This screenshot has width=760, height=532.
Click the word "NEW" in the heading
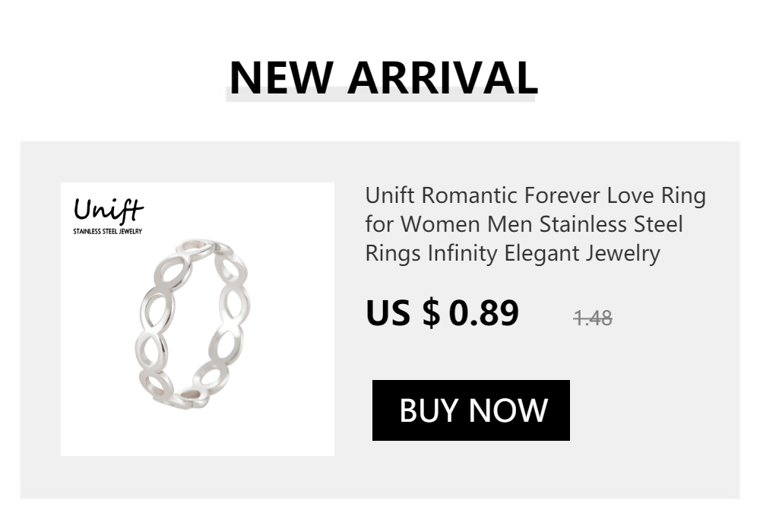[281, 76]
